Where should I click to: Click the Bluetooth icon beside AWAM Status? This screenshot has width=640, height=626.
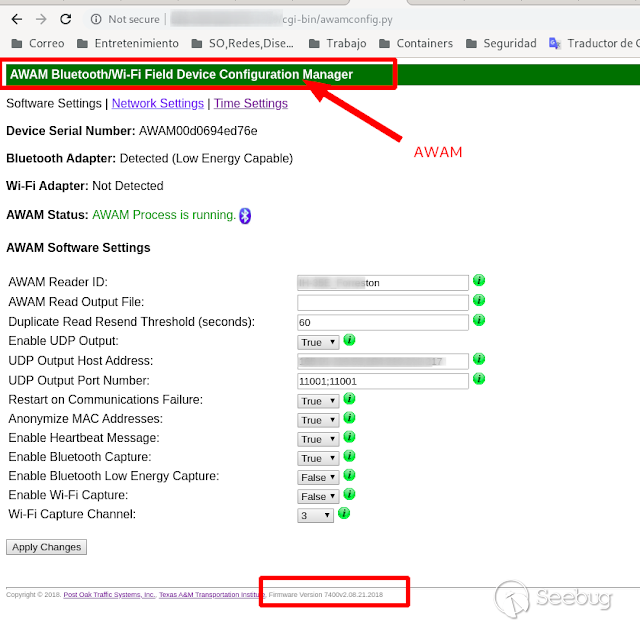tap(245, 216)
